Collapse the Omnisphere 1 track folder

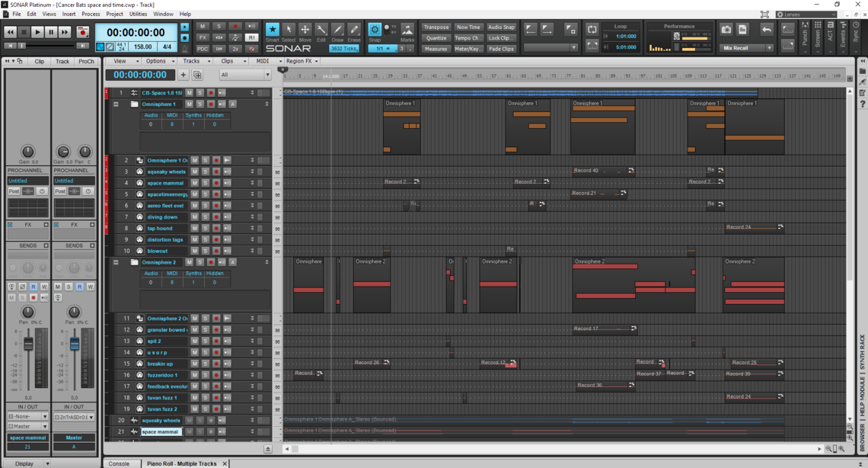[116, 104]
